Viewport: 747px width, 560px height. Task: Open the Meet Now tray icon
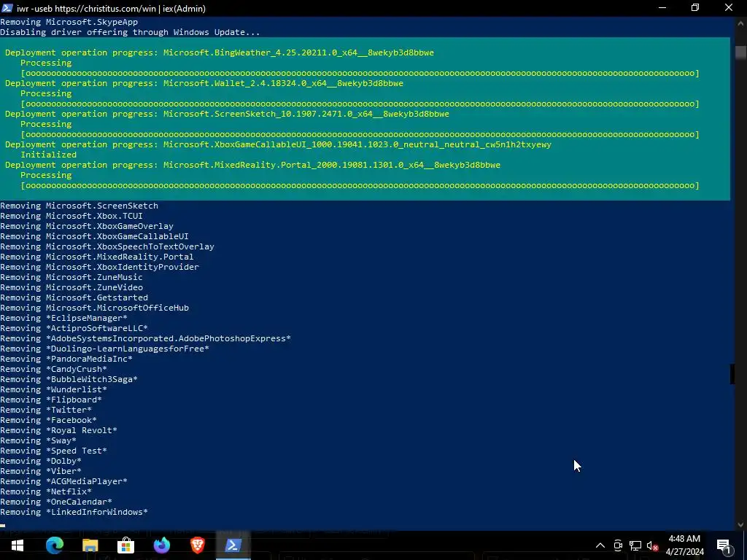(x=618, y=545)
